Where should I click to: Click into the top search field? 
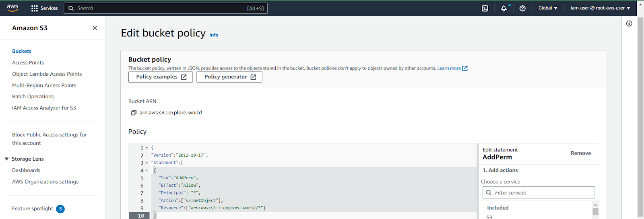[165, 8]
